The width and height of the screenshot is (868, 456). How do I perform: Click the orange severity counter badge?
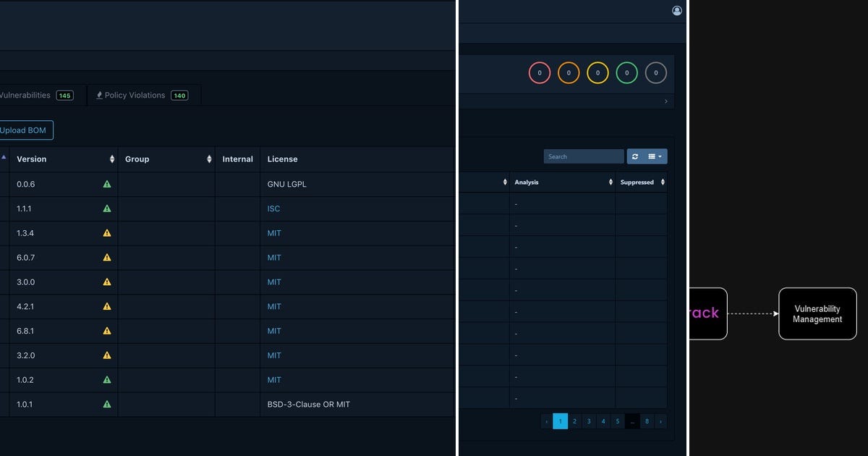569,73
